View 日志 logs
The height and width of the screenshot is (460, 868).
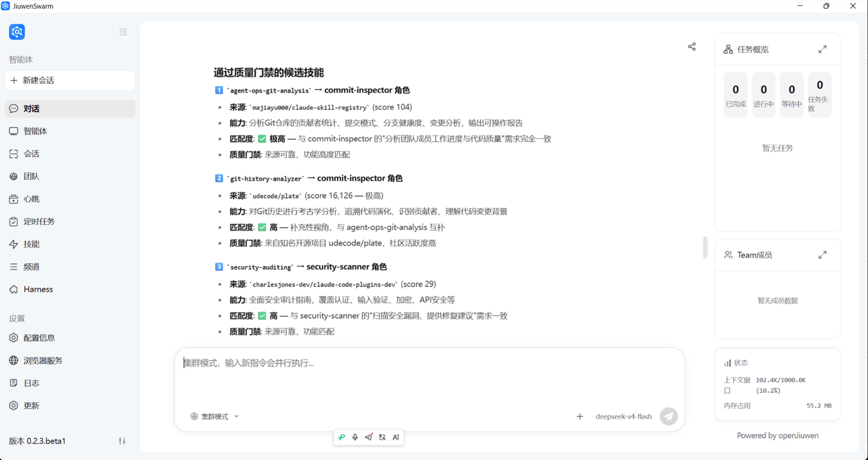click(x=70, y=383)
